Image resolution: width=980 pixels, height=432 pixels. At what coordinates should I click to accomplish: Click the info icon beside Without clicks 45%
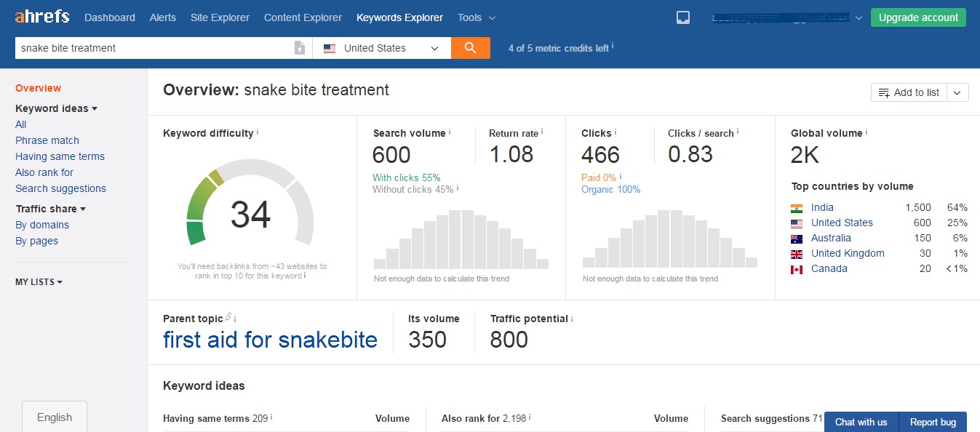click(x=458, y=188)
